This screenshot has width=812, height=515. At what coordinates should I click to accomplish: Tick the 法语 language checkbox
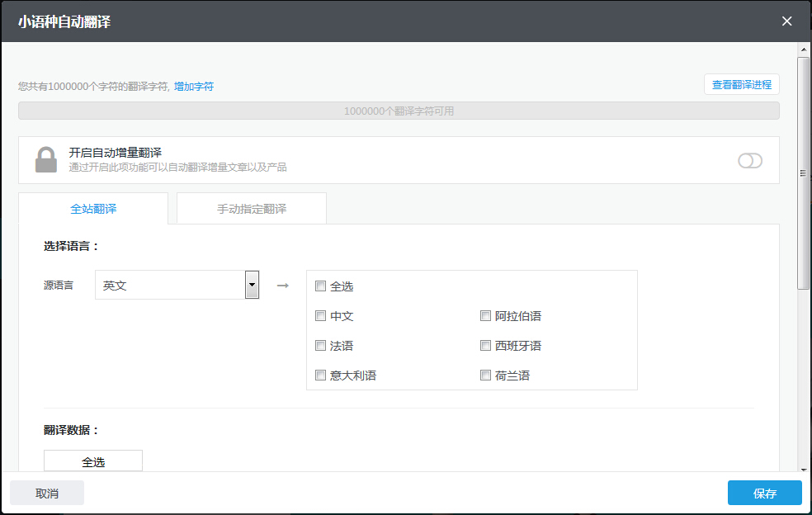click(x=321, y=346)
